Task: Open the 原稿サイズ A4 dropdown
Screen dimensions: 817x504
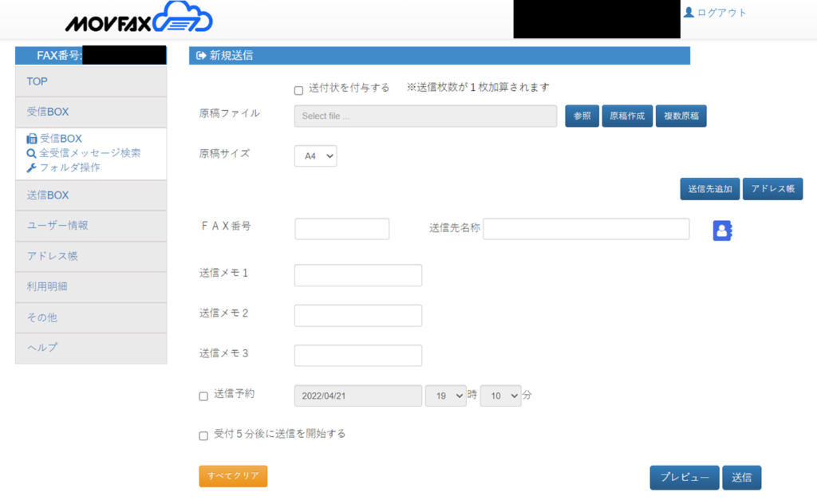Action: 315,156
